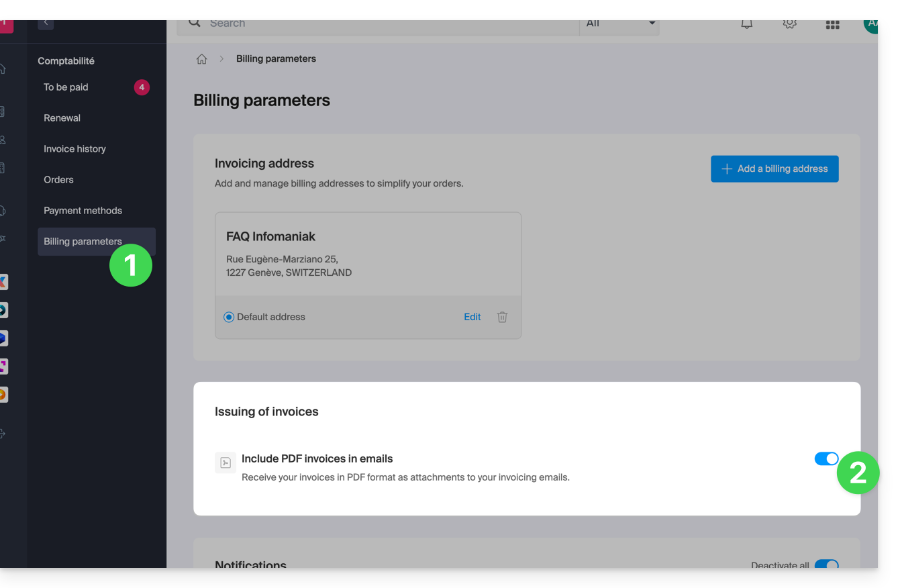The image size is (898, 588).
Task: Go to Invoice history in the sidebar
Action: click(x=74, y=149)
